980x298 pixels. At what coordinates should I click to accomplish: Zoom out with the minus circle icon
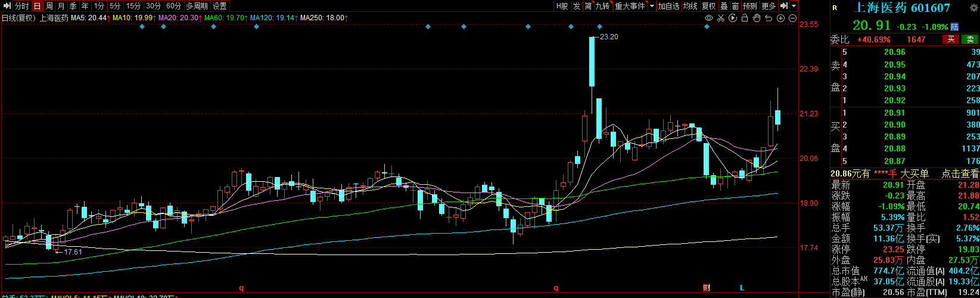point(792,18)
